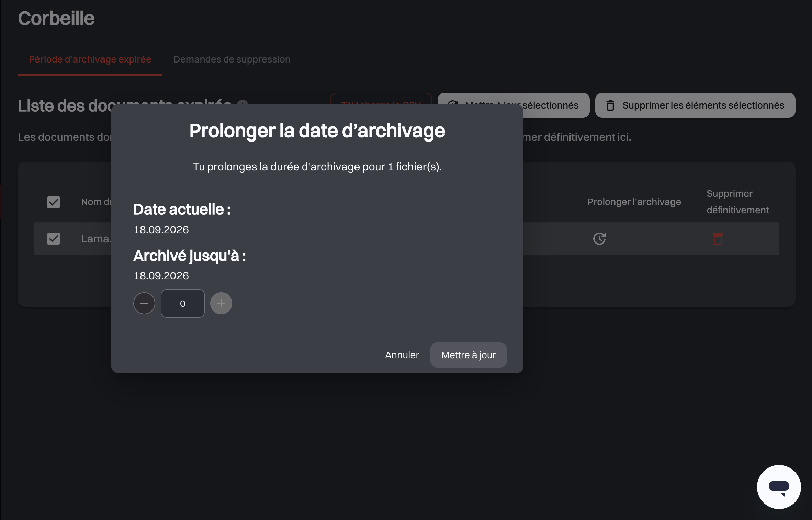Click the extend archive clock icon in Lama row

599,238
